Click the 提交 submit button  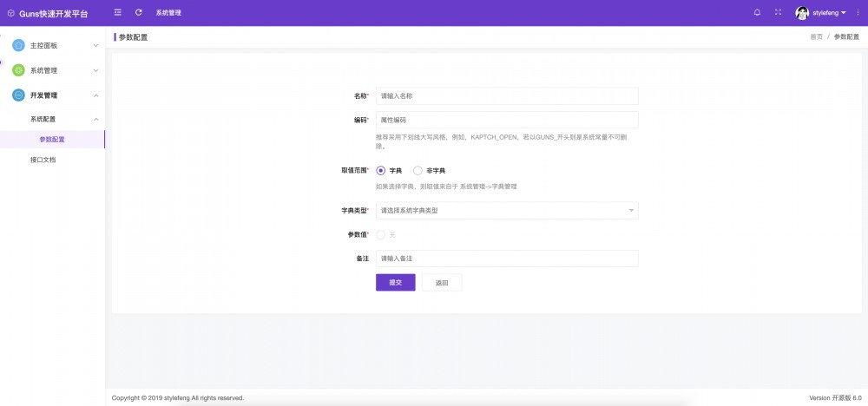pyautogui.click(x=395, y=282)
